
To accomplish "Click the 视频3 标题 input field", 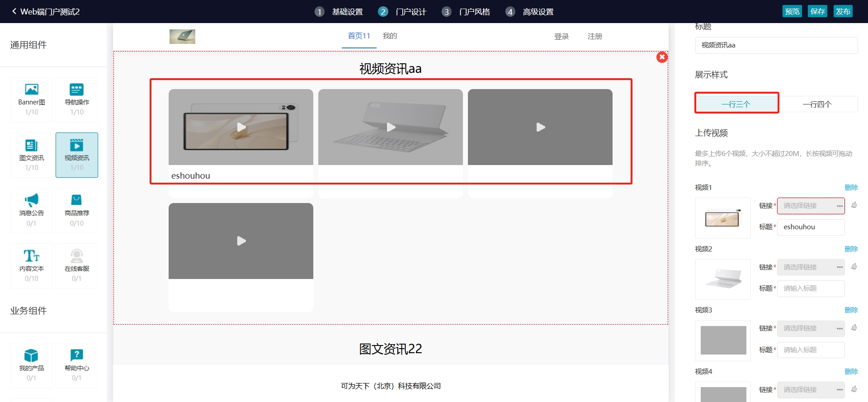I will point(811,350).
